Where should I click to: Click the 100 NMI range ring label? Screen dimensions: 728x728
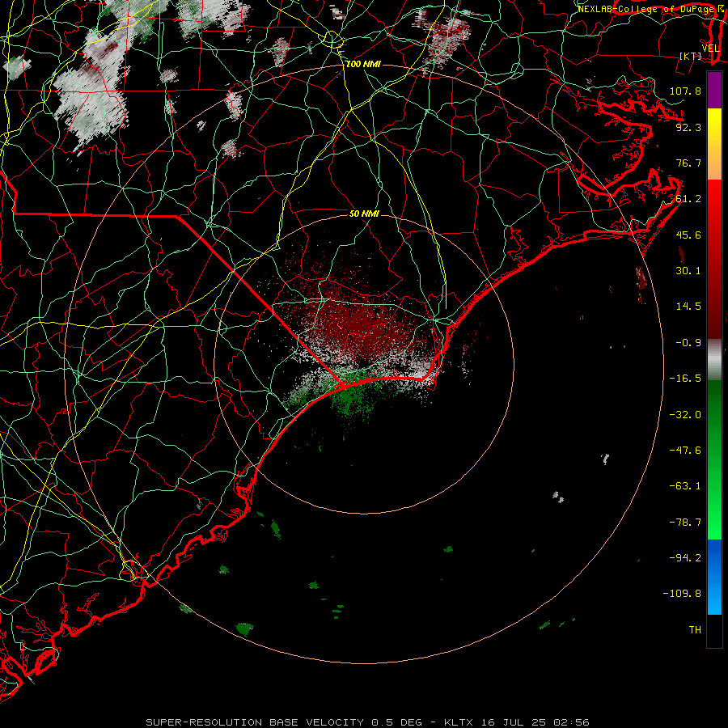[363, 64]
